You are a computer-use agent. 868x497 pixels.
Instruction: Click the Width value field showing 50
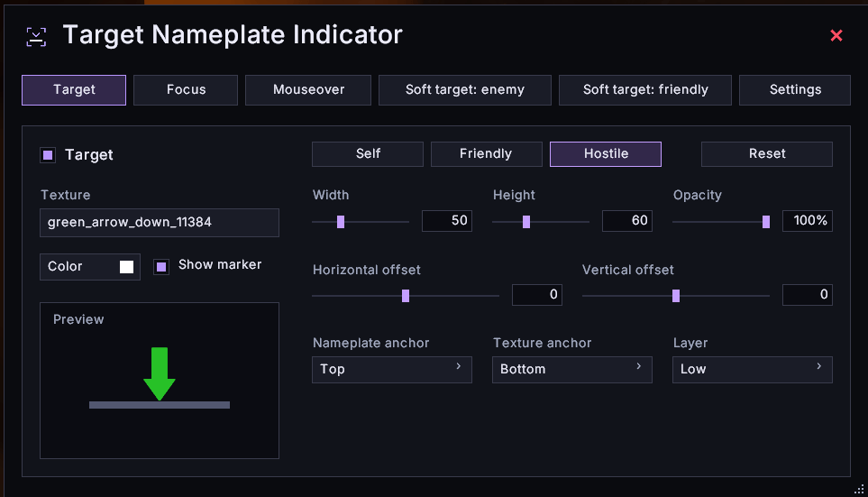(447, 220)
